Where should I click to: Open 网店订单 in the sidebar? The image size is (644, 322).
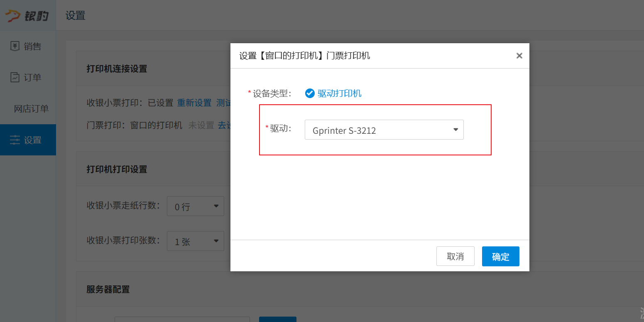click(x=31, y=109)
